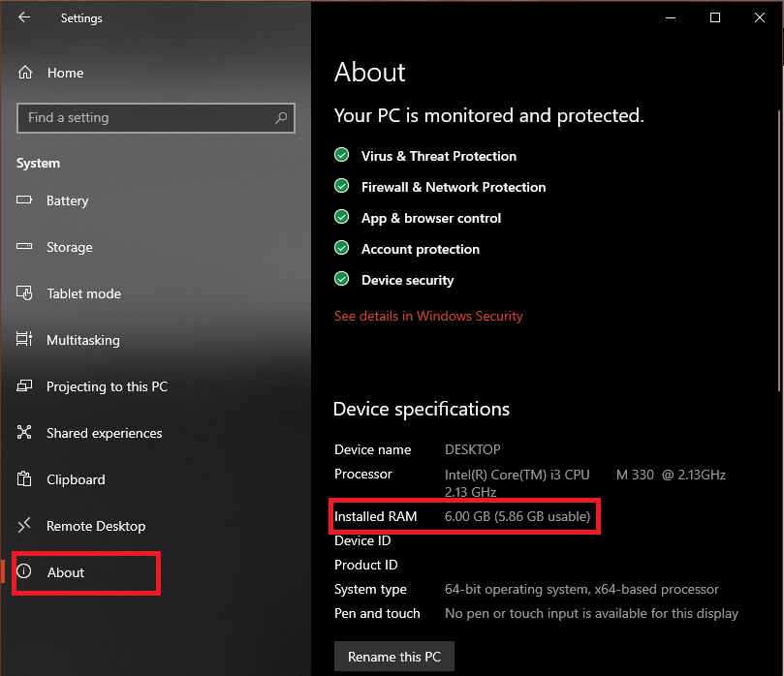This screenshot has width=784, height=676.
Task: Click the Home icon in sidebar
Action: tap(26, 73)
